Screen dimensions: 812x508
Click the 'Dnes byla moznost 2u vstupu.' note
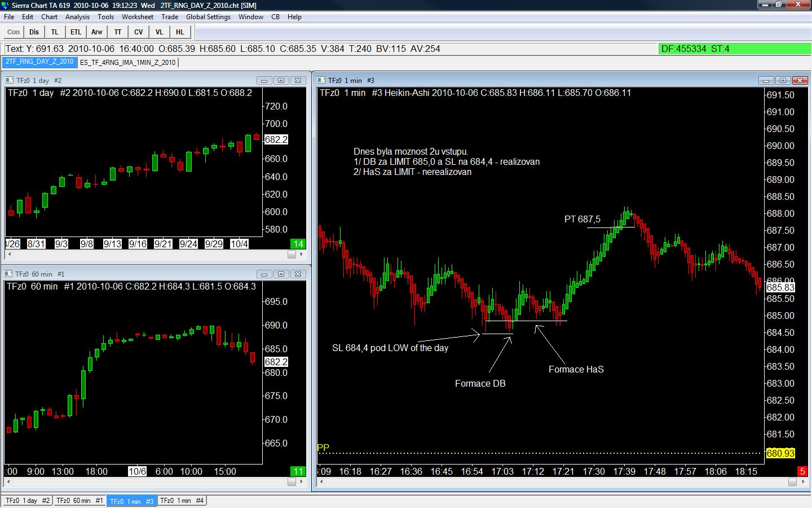[x=411, y=151]
